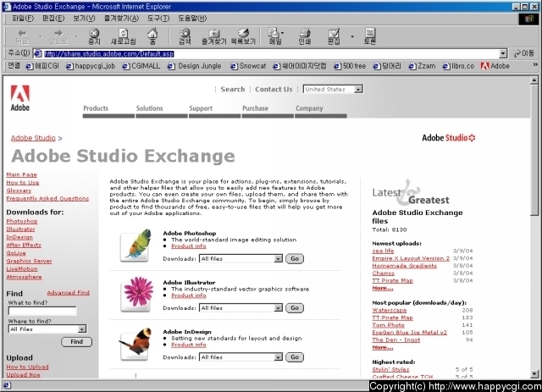Click the Go (이동) button by address bar
Image resolution: width=542 pixels, height=392 pixels.
524,53
